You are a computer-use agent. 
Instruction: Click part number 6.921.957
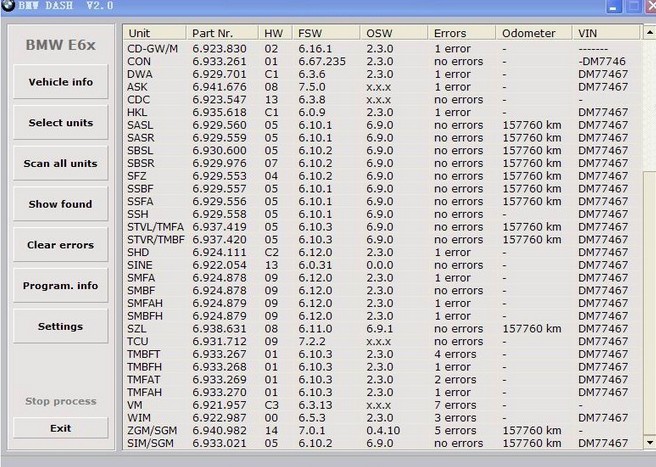(220, 405)
